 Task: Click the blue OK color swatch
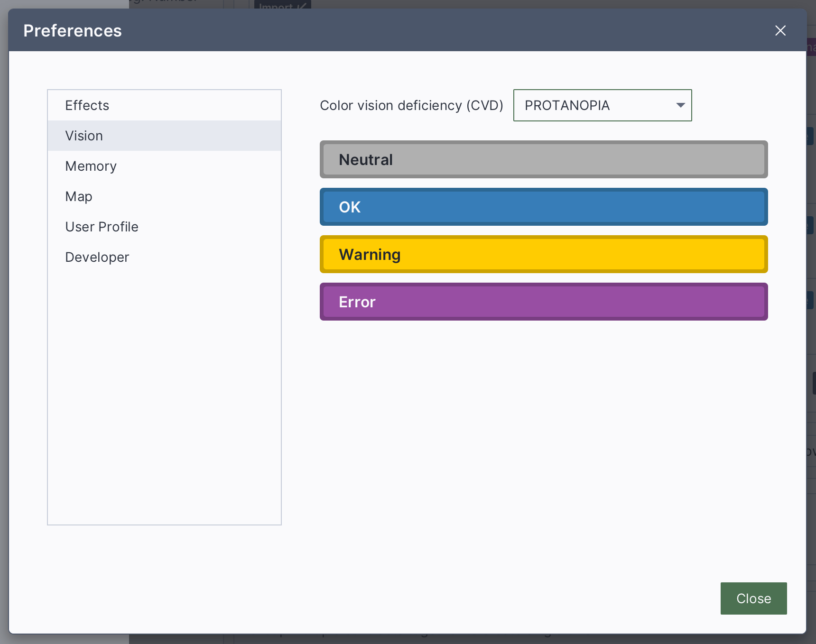point(543,207)
